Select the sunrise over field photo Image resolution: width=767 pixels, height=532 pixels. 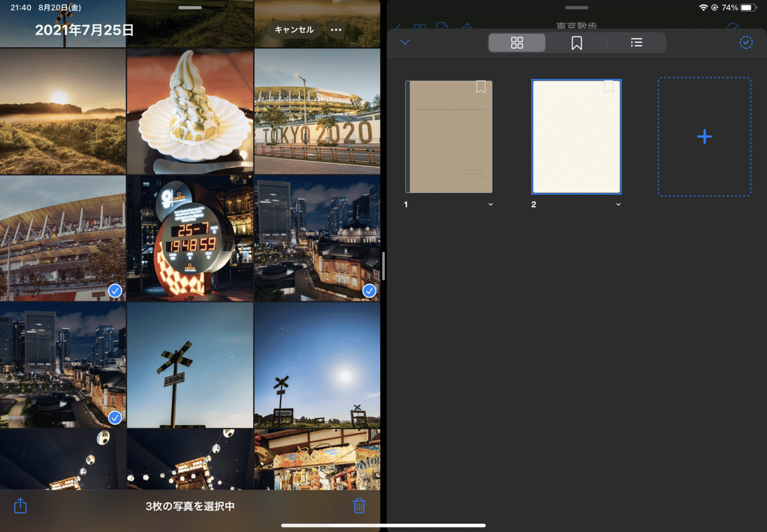63,111
